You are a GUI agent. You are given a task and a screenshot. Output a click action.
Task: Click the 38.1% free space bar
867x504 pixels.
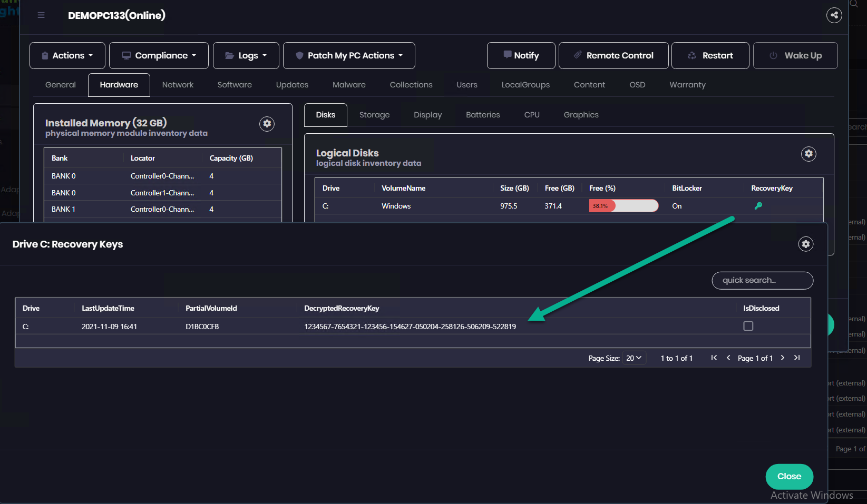click(x=624, y=206)
